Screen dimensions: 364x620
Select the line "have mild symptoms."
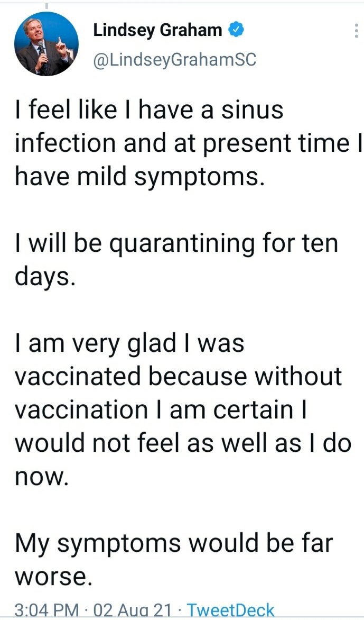coord(139,177)
